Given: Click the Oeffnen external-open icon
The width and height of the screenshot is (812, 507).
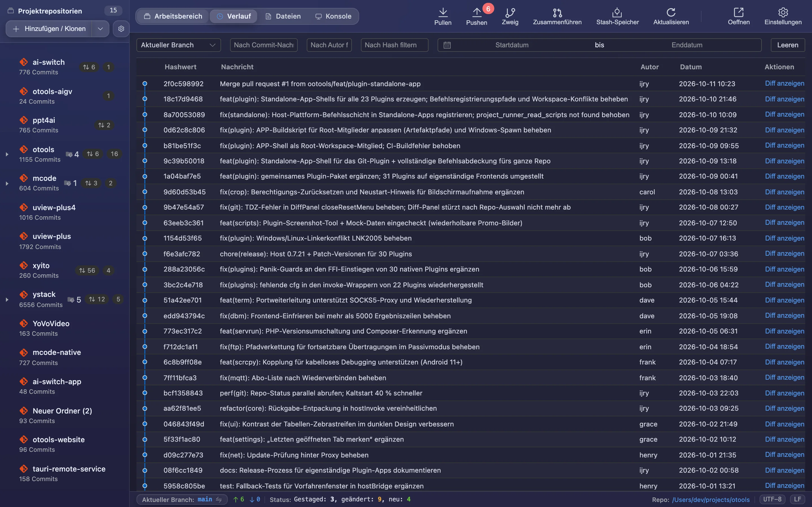Looking at the screenshot, I should [738, 12].
